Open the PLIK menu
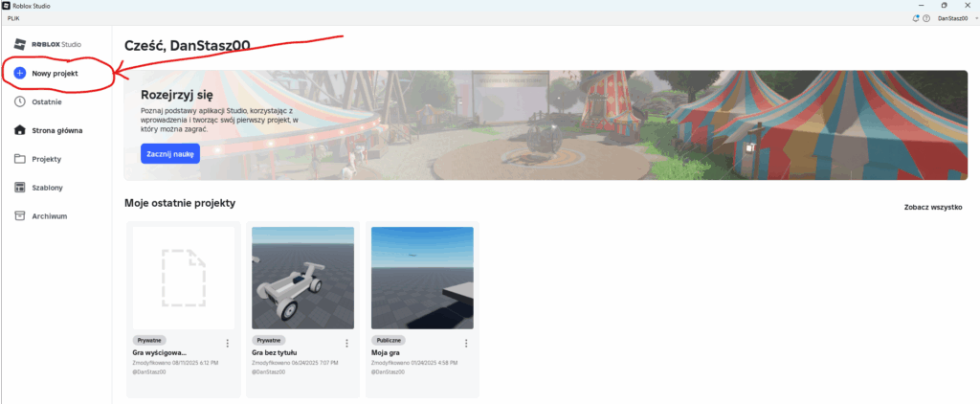The image size is (980, 404). 13,19
